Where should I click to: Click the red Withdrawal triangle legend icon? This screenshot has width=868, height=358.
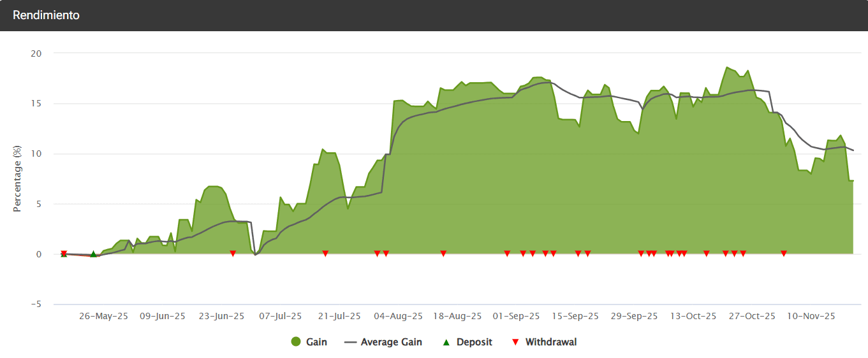pyautogui.click(x=515, y=342)
